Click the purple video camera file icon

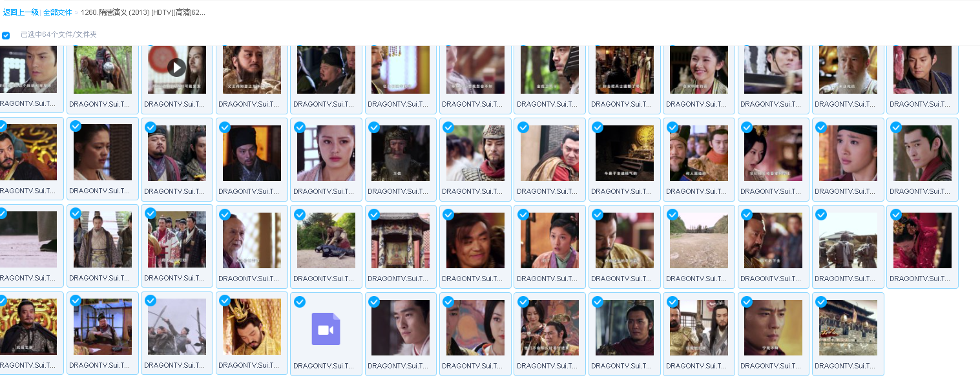click(x=326, y=329)
